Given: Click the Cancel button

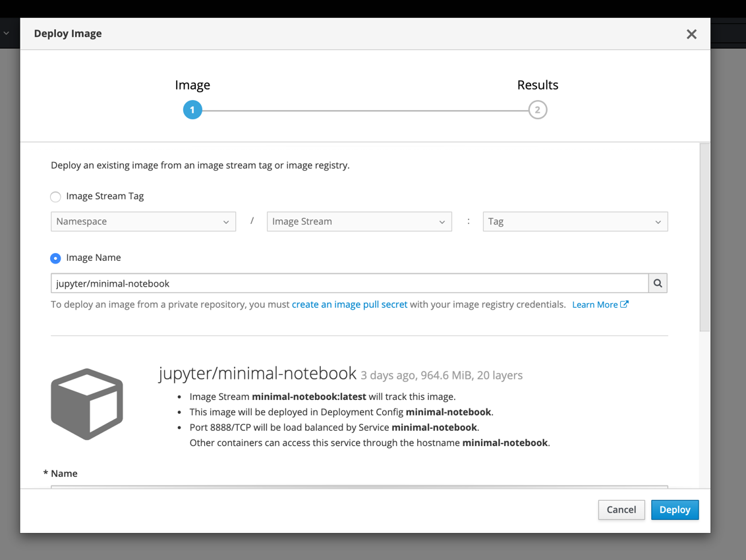Looking at the screenshot, I should (x=621, y=509).
